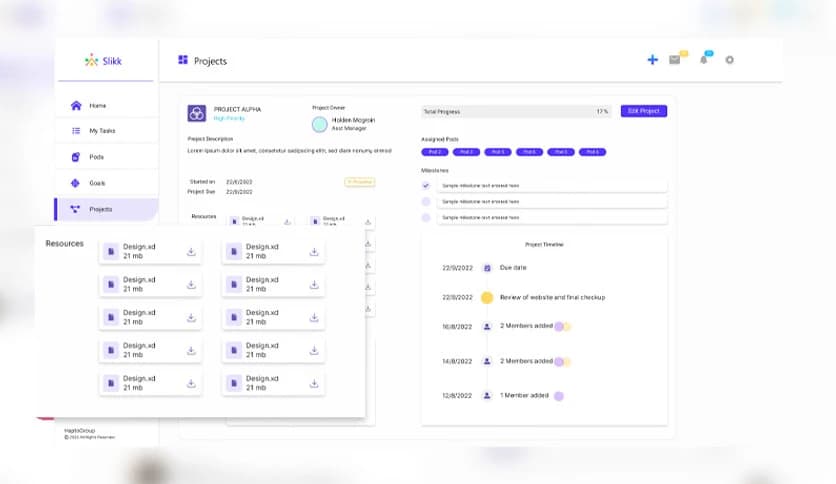Click the Edit Project button
The width and height of the screenshot is (836, 484).
(x=644, y=111)
